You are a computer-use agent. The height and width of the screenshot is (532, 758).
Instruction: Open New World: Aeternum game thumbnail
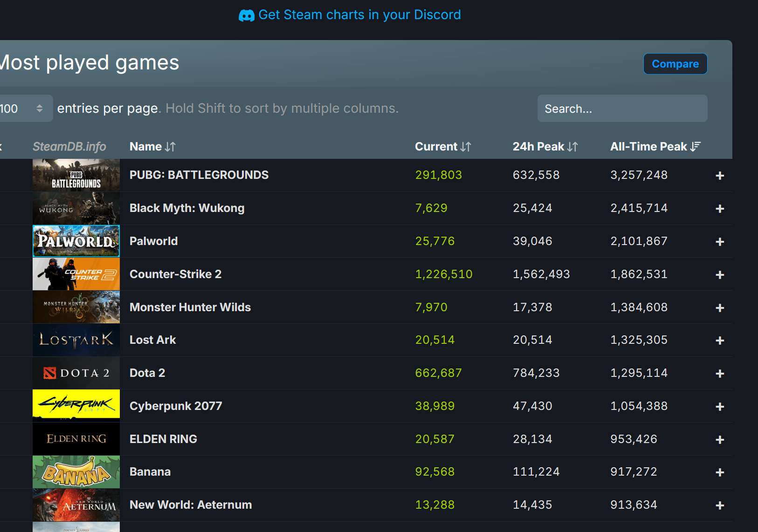tap(76, 505)
